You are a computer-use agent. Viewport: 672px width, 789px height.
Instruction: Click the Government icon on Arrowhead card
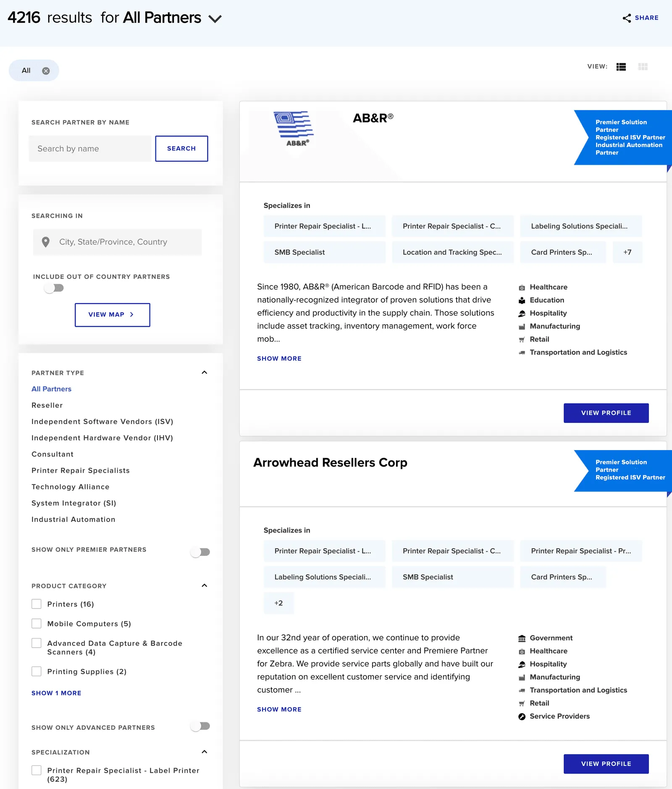[x=522, y=639]
